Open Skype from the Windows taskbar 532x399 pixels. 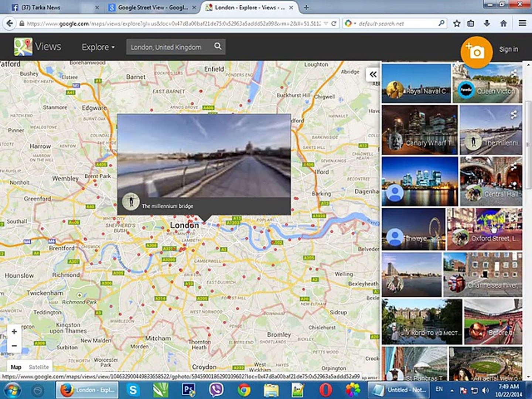coord(133,390)
